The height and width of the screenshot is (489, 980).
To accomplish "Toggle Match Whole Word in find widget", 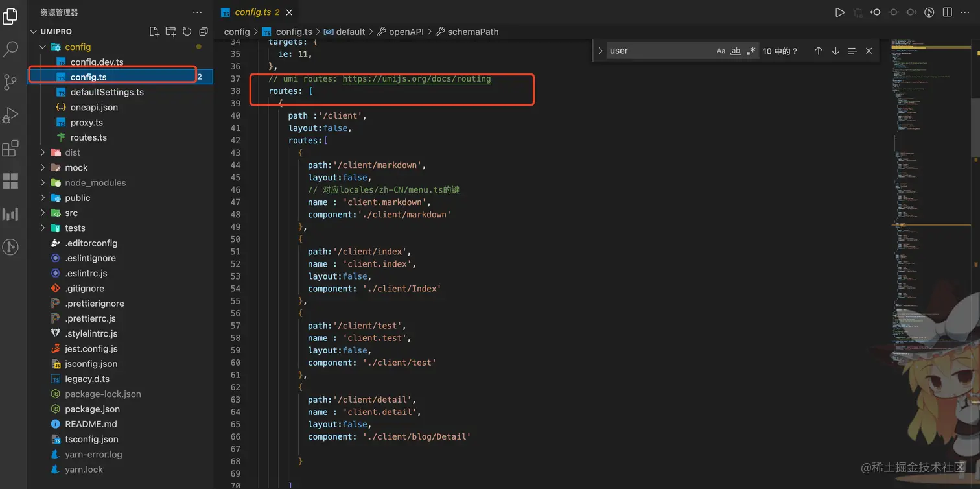I will pos(736,51).
